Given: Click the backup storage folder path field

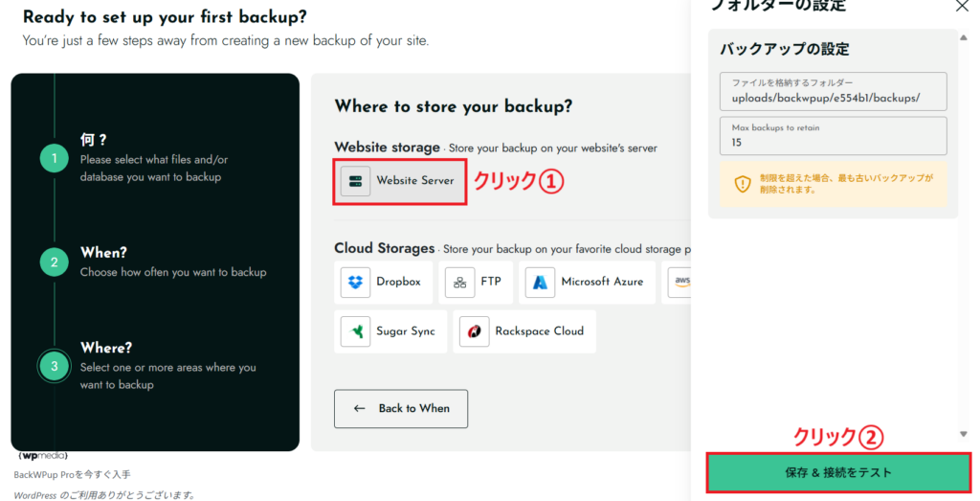Looking at the screenshot, I should [833, 98].
